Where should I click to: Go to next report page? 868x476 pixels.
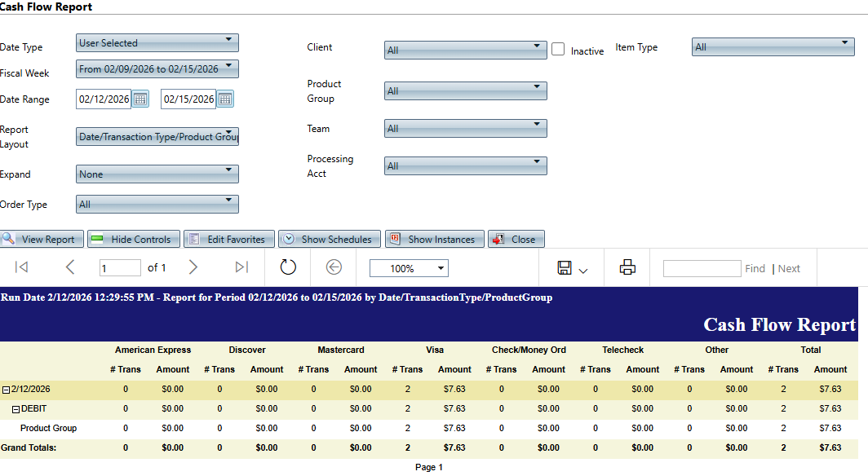pos(193,267)
